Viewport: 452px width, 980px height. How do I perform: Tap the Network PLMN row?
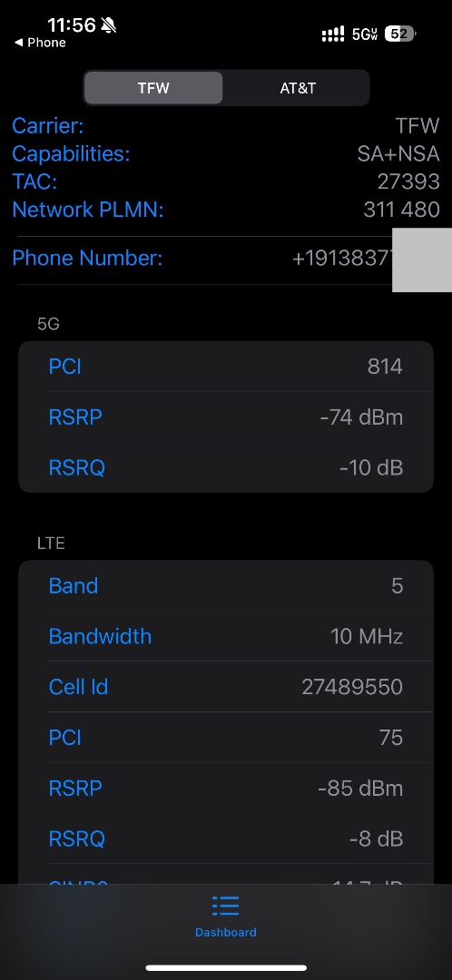coord(226,209)
